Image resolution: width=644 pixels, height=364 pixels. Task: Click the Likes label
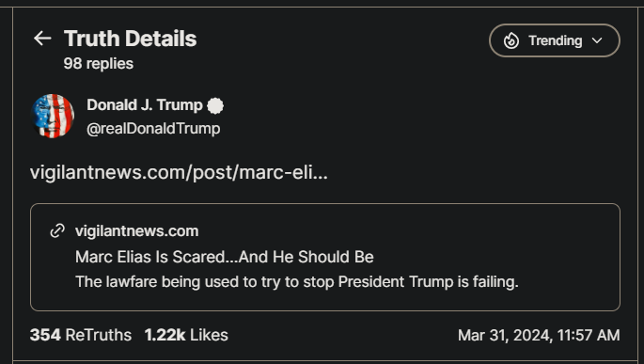coord(209,335)
